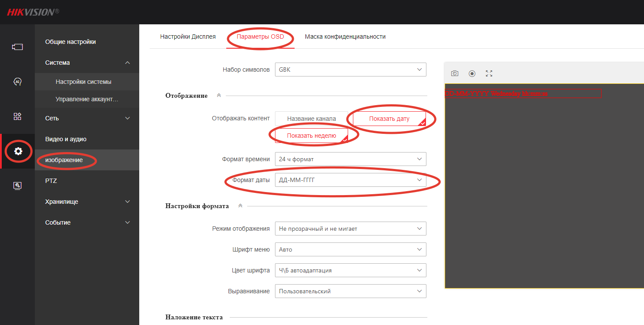Select the Параметры OSD tab
This screenshot has height=325, width=644.
pyautogui.click(x=260, y=36)
